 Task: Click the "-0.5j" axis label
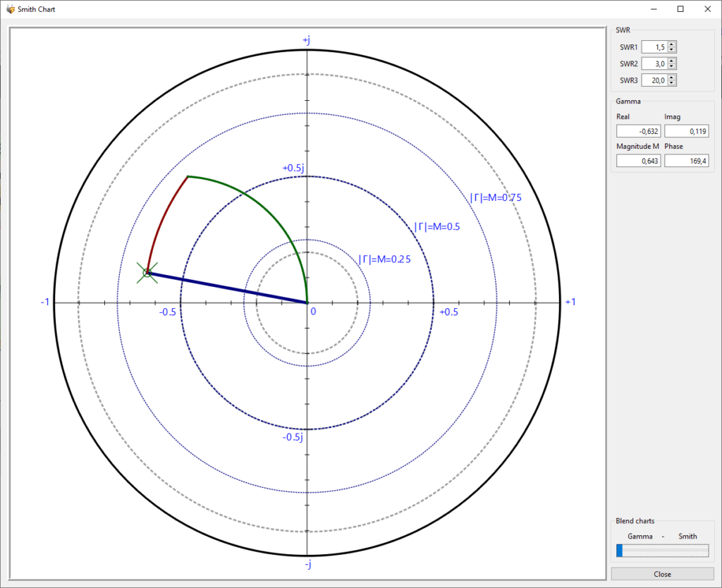pos(293,437)
